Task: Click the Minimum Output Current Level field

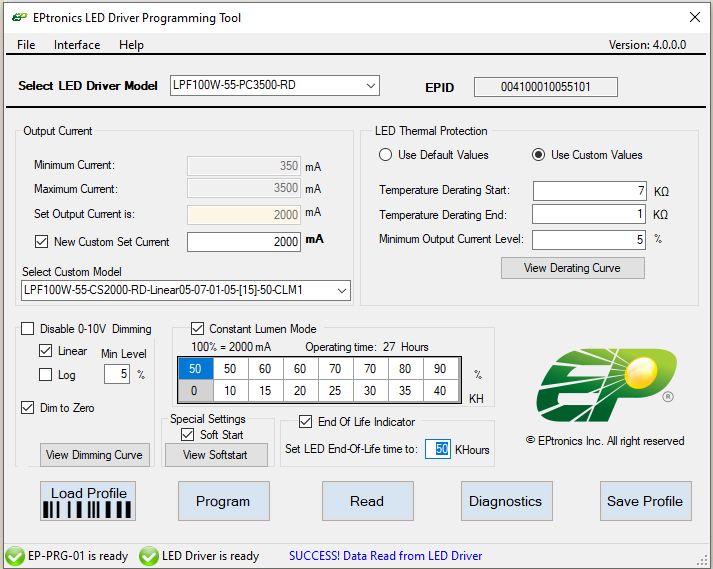Action: 589,240
